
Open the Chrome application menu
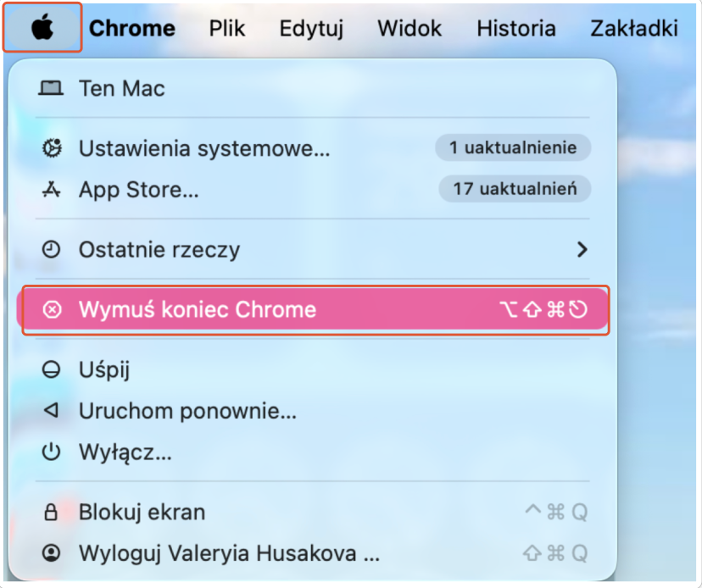(x=132, y=29)
